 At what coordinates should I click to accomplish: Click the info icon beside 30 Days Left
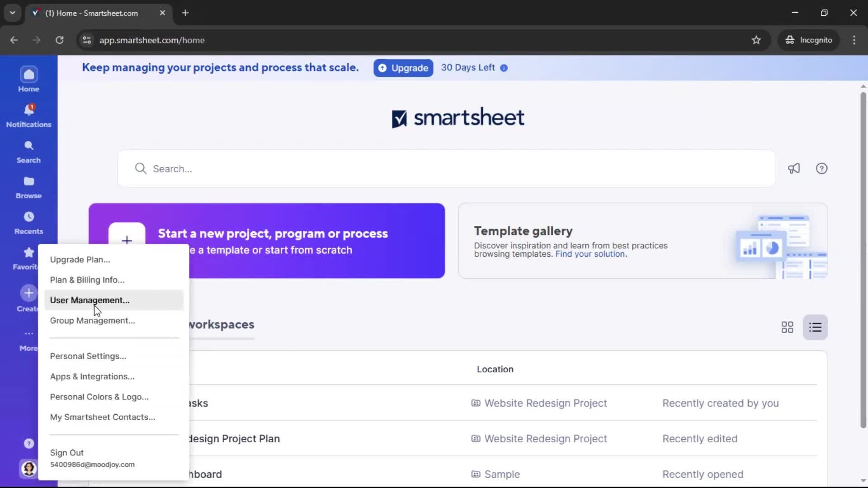coord(504,68)
